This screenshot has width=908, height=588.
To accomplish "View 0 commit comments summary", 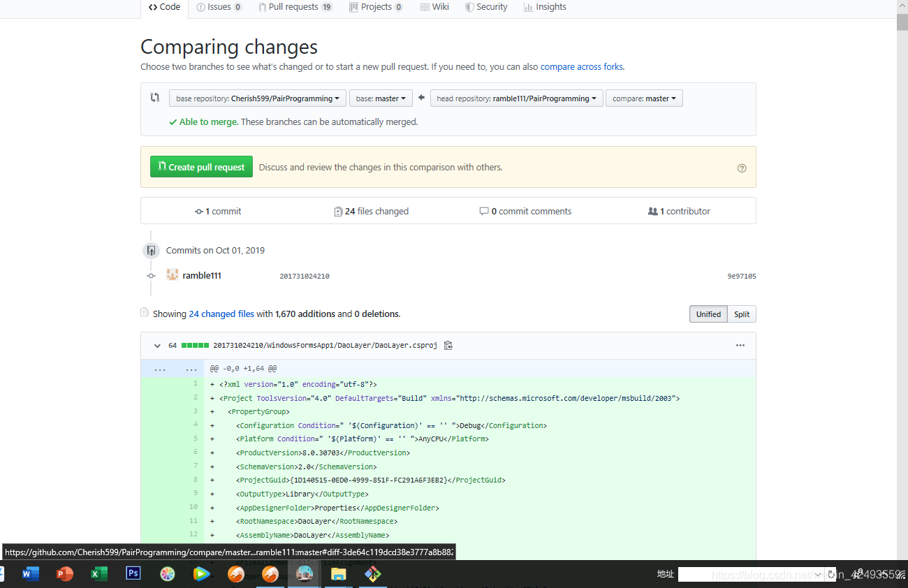I will click(x=525, y=211).
